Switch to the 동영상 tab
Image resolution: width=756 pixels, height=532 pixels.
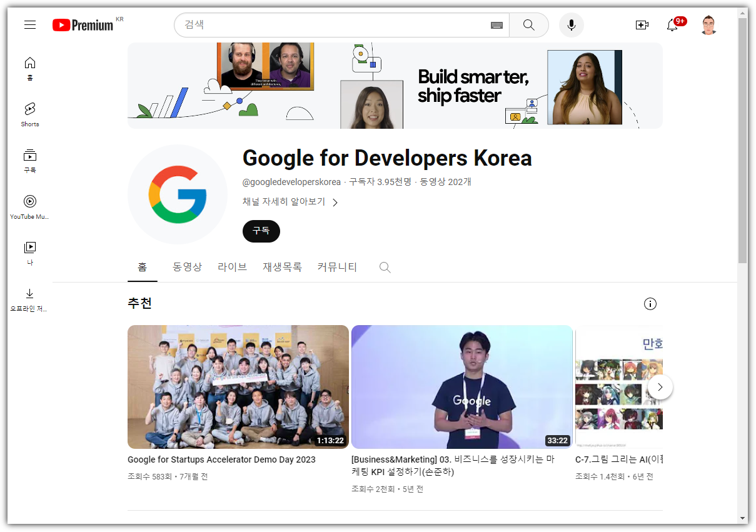[188, 267]
